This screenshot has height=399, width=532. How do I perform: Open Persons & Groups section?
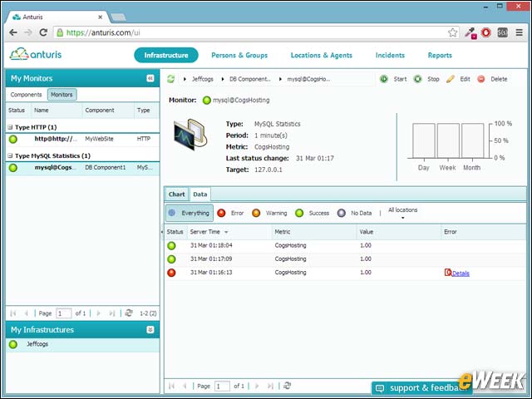click(239, 55)
